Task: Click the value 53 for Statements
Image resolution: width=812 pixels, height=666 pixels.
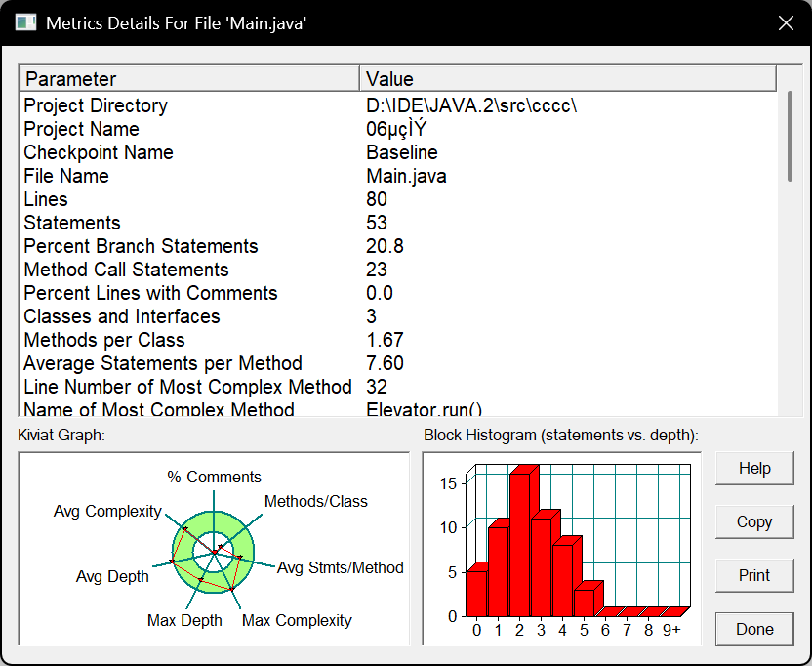Action: point(377,223)
